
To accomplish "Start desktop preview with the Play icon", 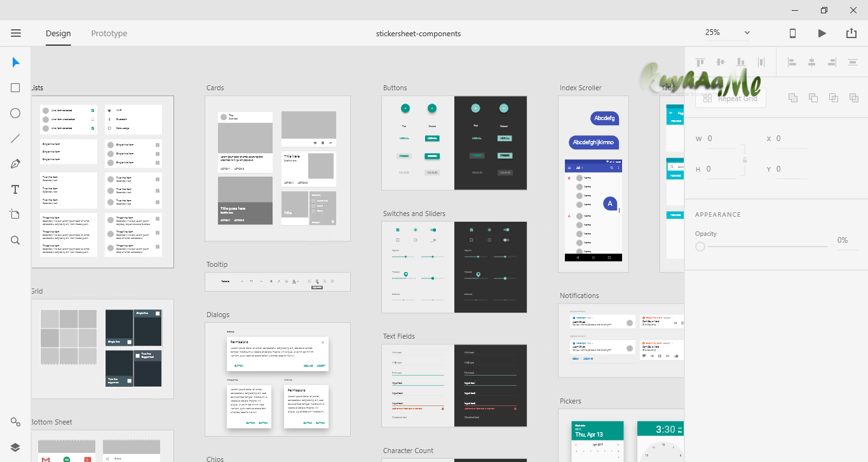I will pos(822,33).
